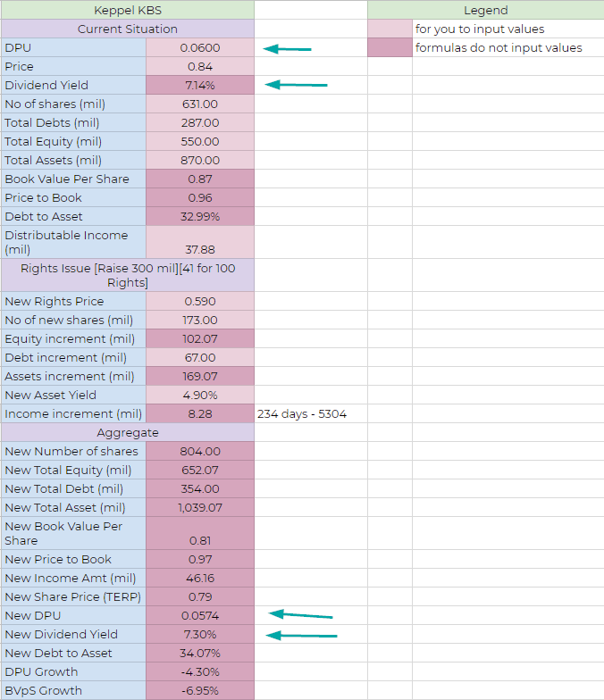Click the Total Debts value 287.00
The width and height of the screenshot is (604, 700).
[200, 123]
